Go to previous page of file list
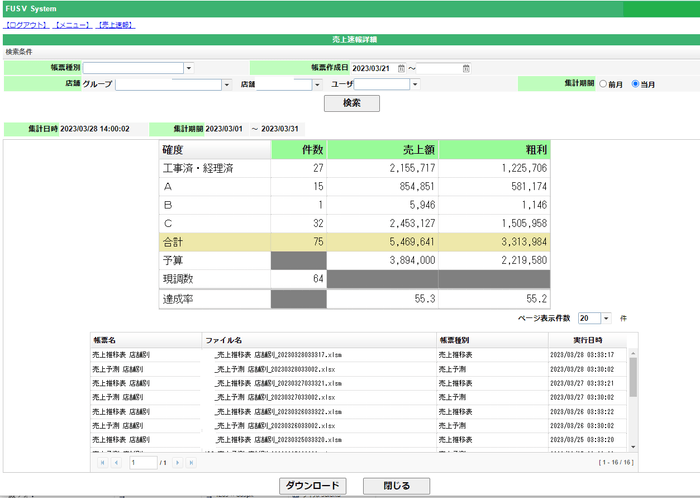 coord(116,463)
